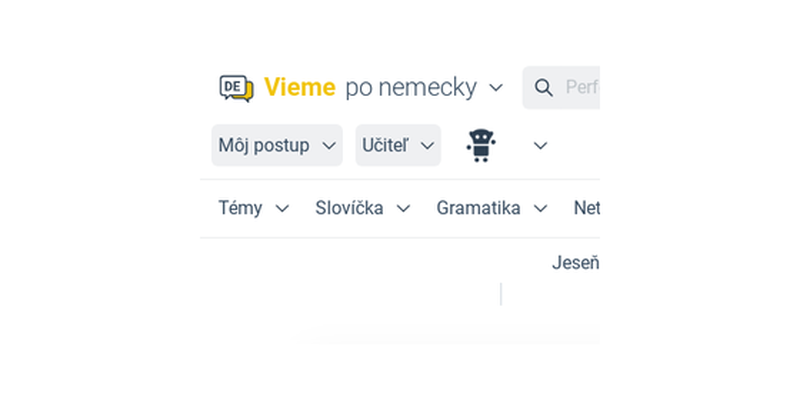Screen dimensions: 800x400
Task: Open the 'Slovíčka' menu item
Action: (x=349, y=208)
